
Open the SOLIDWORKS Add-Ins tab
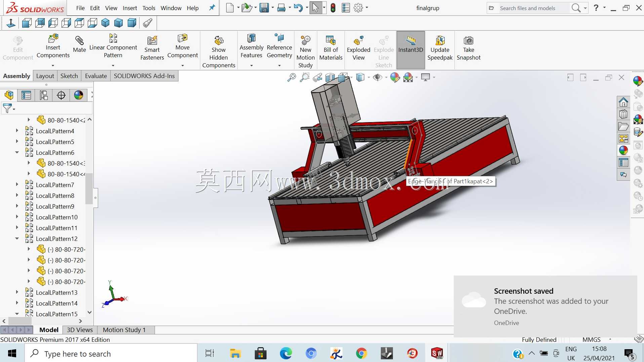tap(144, 76)
